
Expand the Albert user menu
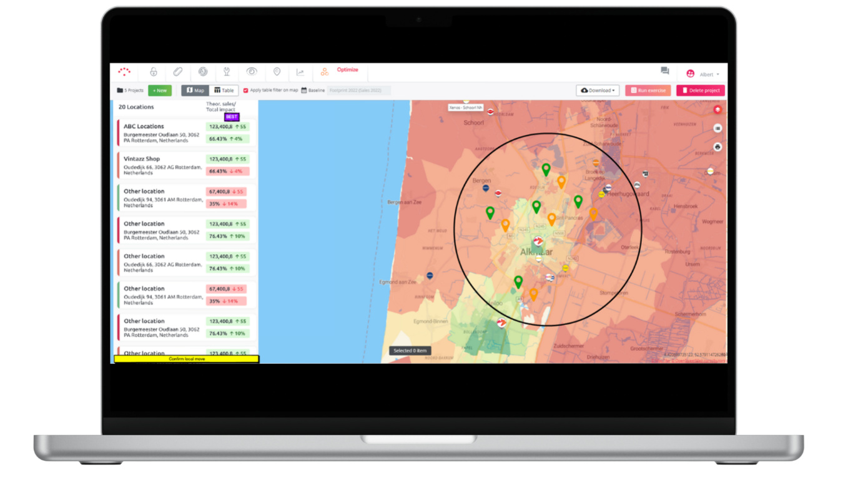coord(703,74)
